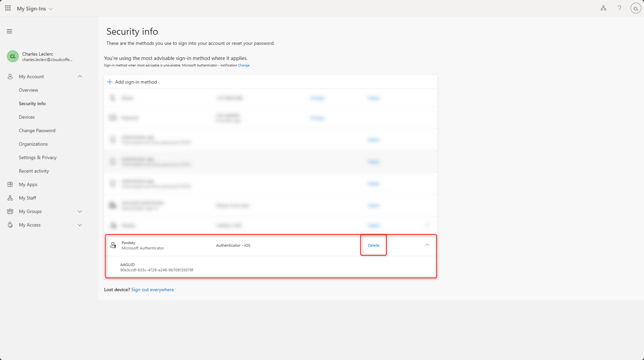Click the My Apps icon in sidebar

10,184
